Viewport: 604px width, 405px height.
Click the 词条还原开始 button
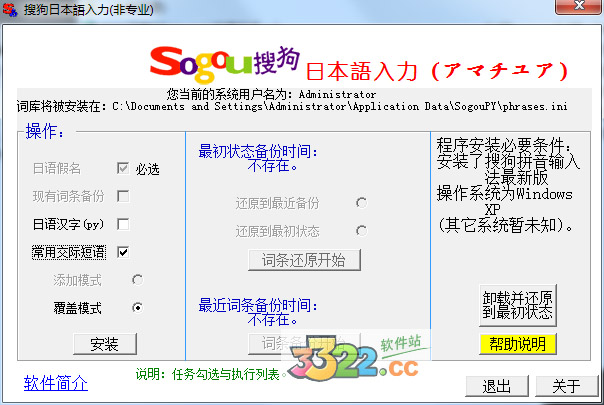(x=304, y=260)
